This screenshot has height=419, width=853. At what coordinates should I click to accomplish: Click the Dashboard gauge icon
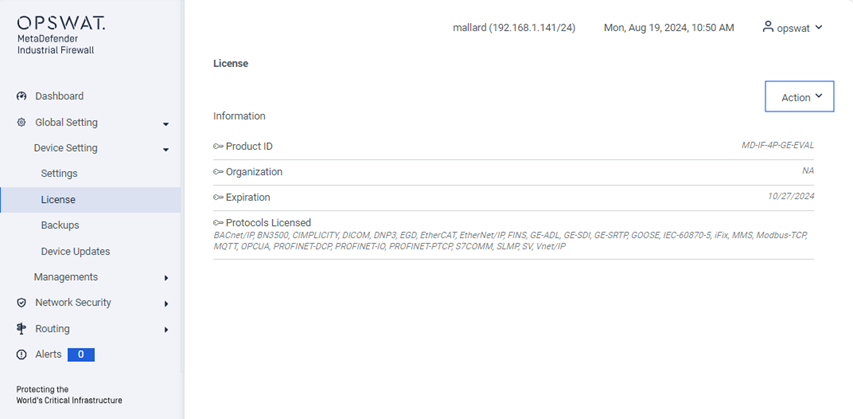click(21, 96)
